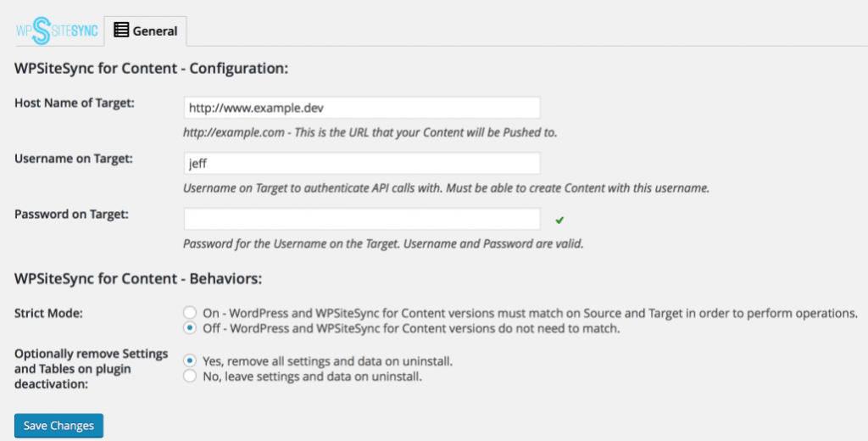Click the green password-valid checkmark
The width and height of the screenshot is (868, 441).
coord(559,220)
